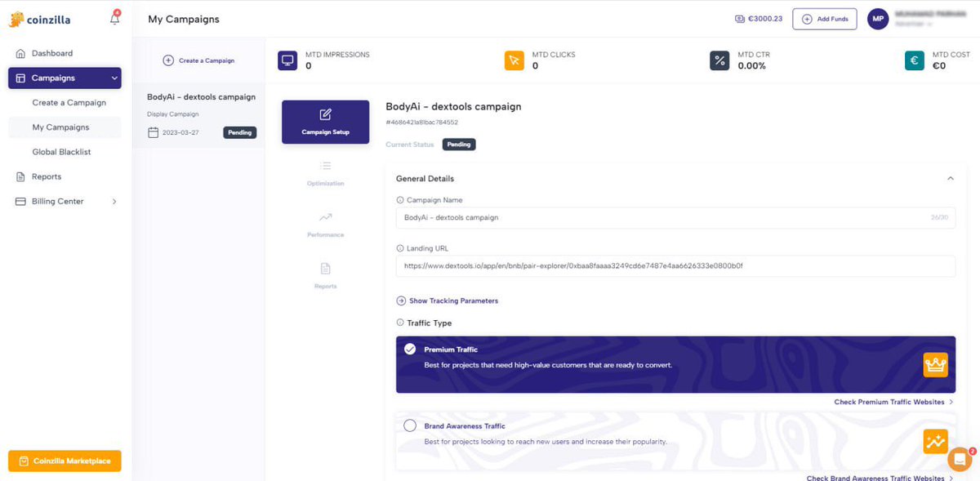Click the Billing Center card icon

(20, 201)
